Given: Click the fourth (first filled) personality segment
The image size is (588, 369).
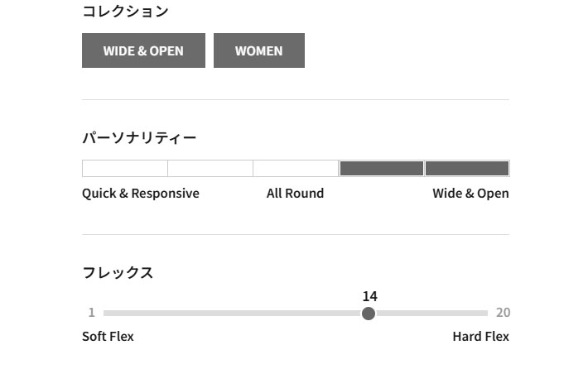Looking at the screenshot, I should point(381,169).
